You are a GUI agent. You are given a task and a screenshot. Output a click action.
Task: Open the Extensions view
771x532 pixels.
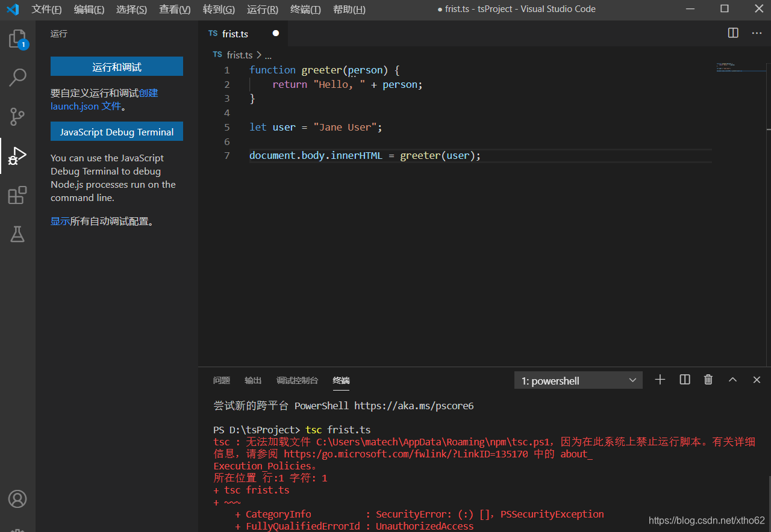(x=17, y=195)
